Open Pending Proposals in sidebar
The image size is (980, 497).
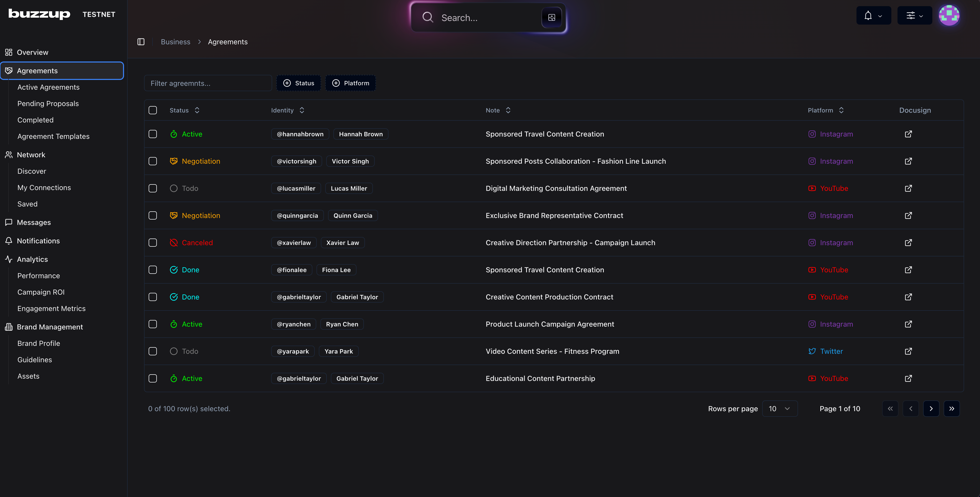coord(48,103)
